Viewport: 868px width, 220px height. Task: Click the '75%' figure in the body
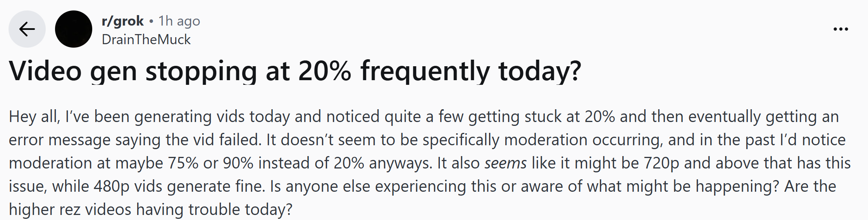click(183, 163)
